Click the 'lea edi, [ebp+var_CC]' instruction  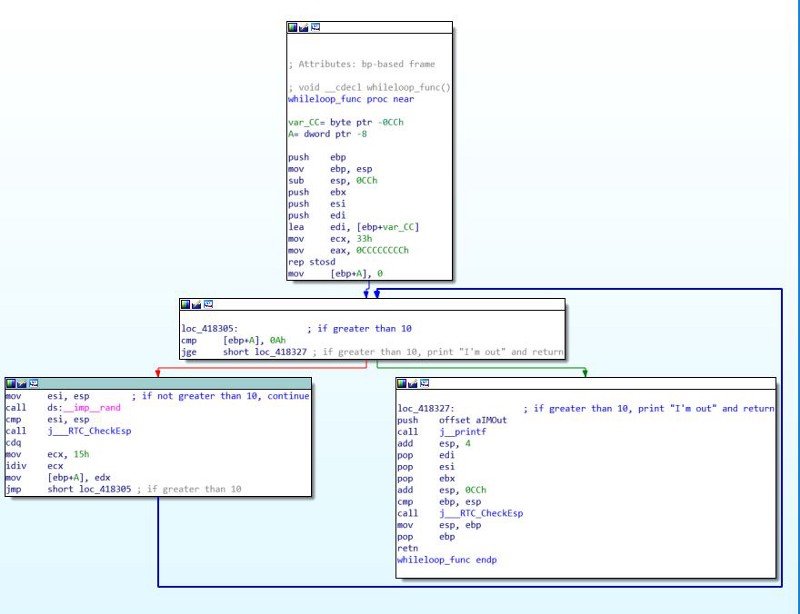click(x=354, y=227)
